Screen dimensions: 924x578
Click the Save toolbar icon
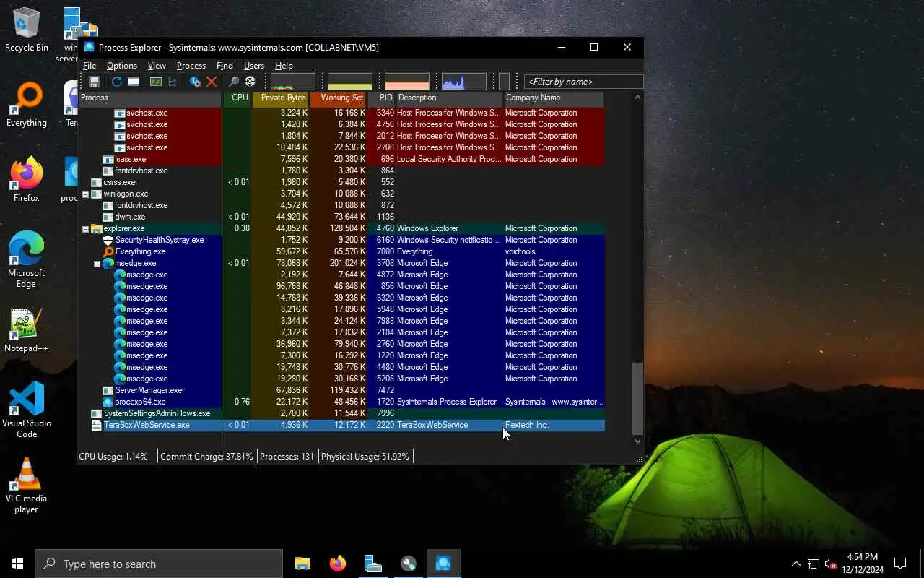coord(95,82)
